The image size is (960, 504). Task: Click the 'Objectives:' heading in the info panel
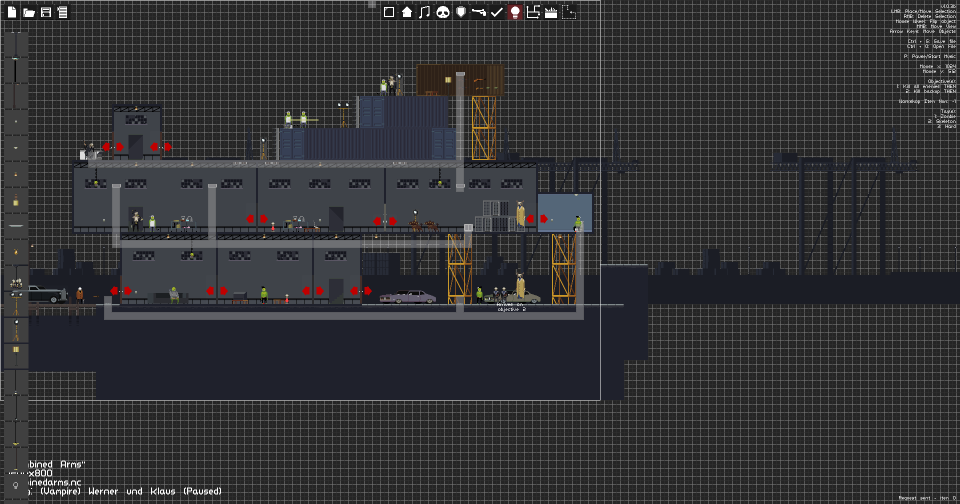click(941, 81)
